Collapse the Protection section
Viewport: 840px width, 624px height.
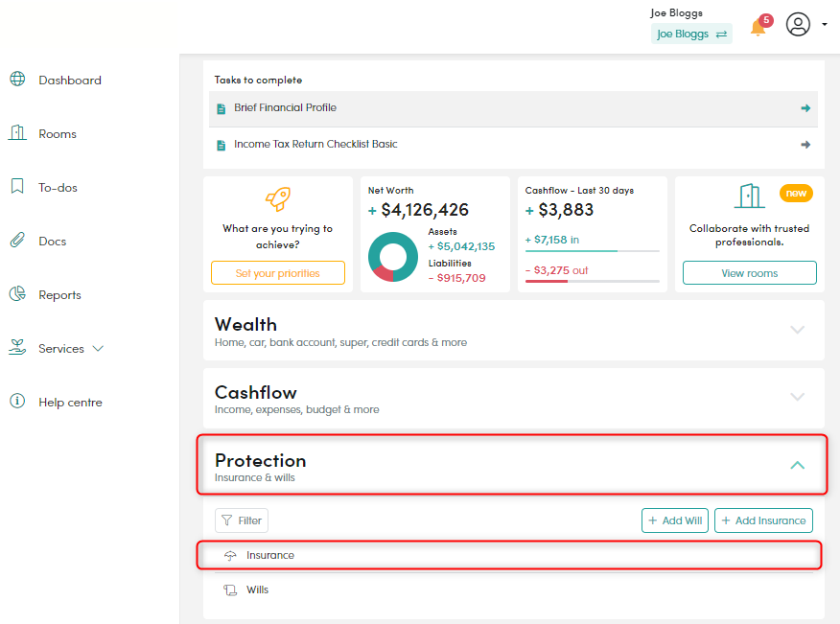(797, 464)
